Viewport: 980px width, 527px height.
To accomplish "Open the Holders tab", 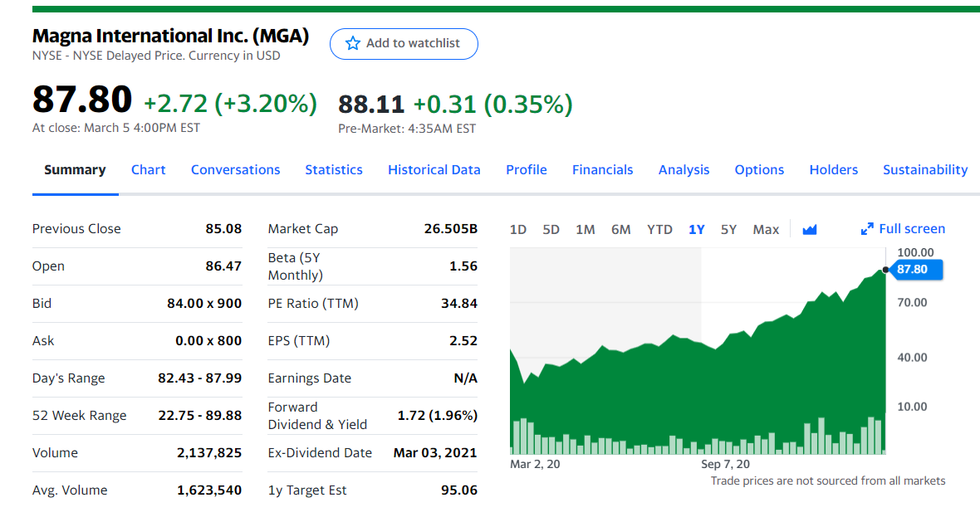I will (834, 170).
